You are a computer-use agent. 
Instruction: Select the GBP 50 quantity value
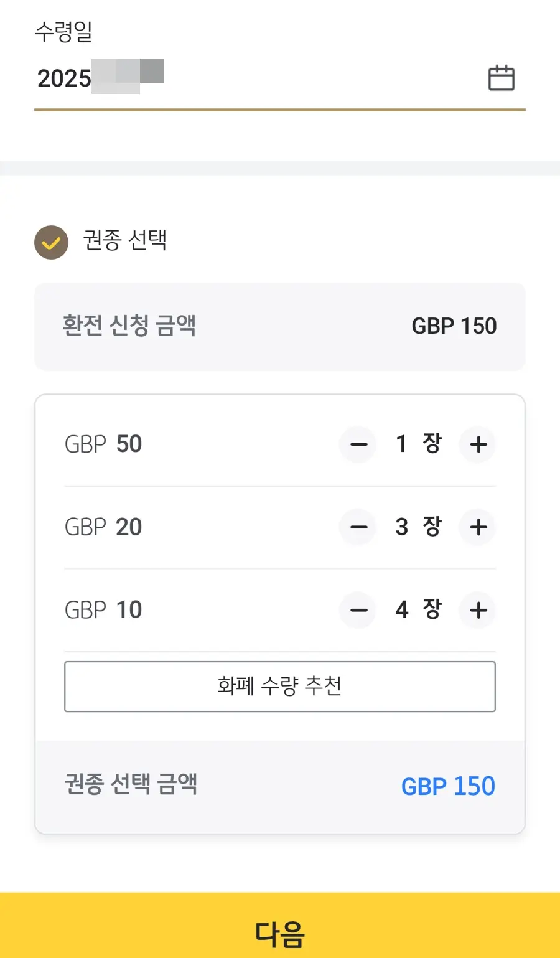coord(401,444)
